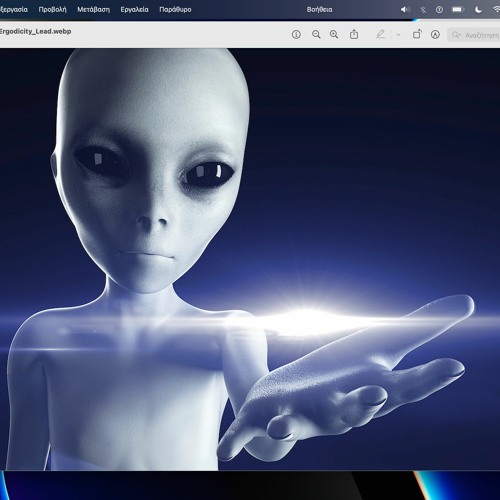
Task: Toggle Bluetooth from the menu bar
Action: click(423, 9)
